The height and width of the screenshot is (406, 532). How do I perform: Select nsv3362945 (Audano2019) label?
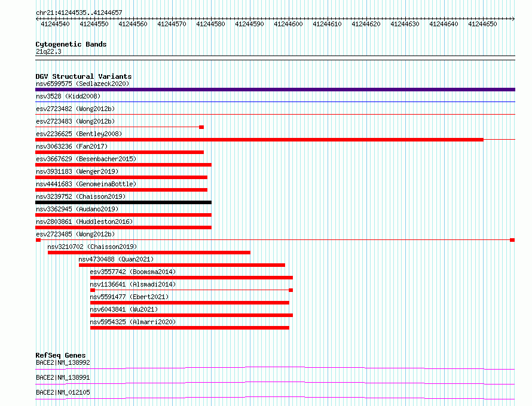[x=77, y=209]
